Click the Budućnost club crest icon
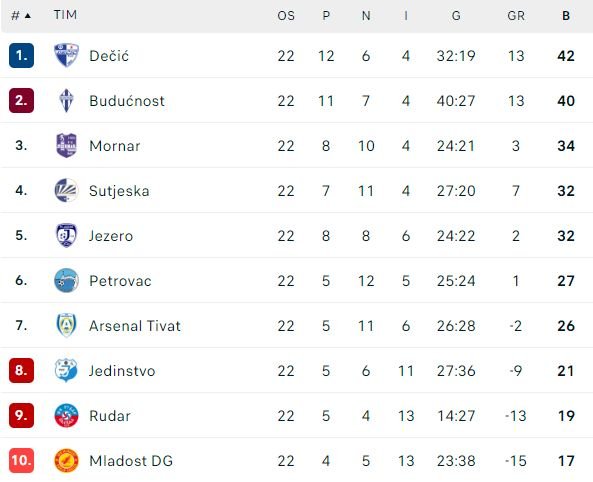The height and width of the screenshot is (482, 593). click(x=66, y=101)
